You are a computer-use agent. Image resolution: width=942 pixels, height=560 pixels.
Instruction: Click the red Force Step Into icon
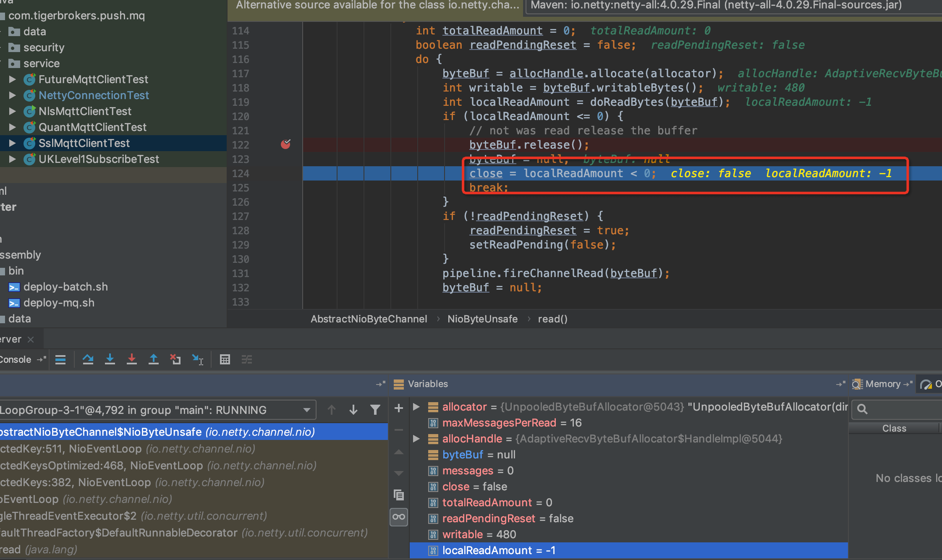pyautogui.click(x=132, y=359)
